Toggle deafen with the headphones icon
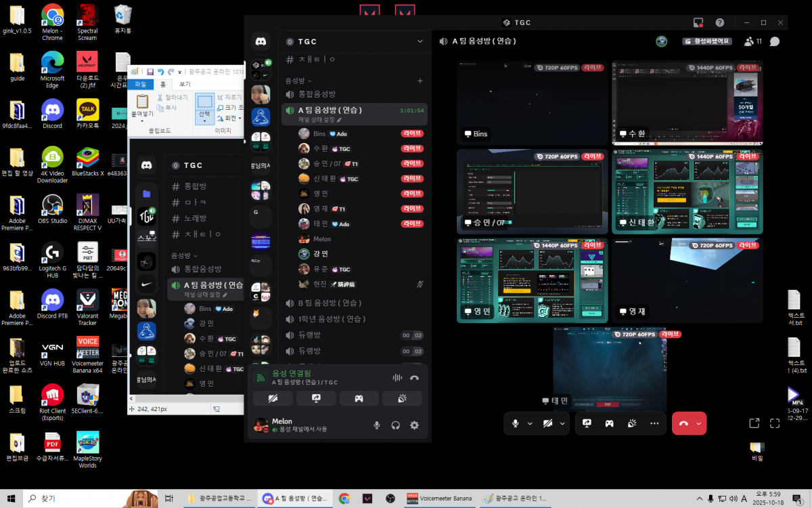The width and height of the screenshot is (812, 508). pyautogui.click(x=396, y=425)
